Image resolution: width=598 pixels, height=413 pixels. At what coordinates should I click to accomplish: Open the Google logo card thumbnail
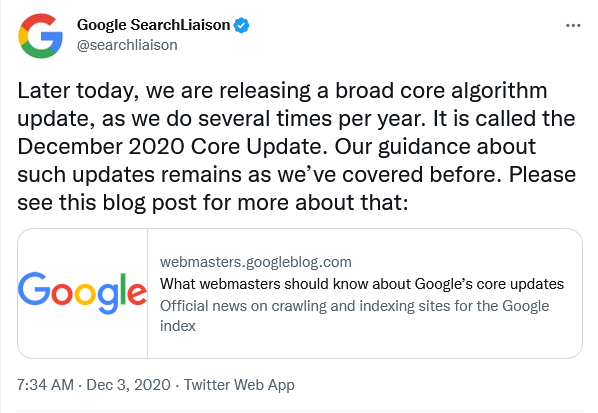[x=82, y=293]
